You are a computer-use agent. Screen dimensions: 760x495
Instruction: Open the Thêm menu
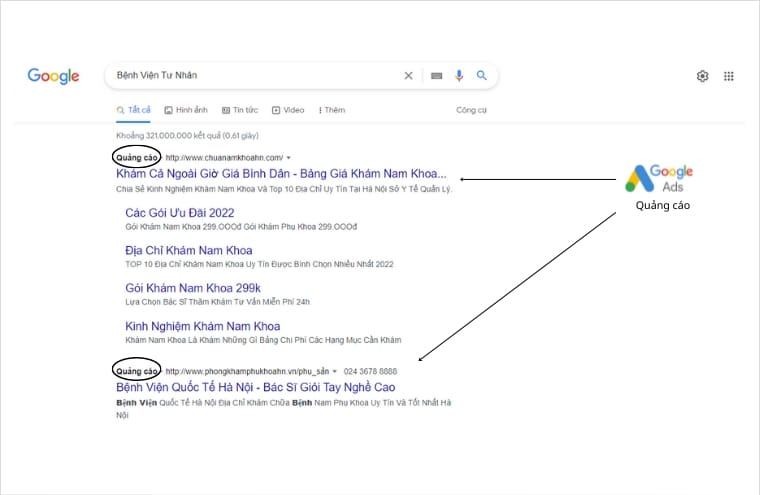pos(332,110)
